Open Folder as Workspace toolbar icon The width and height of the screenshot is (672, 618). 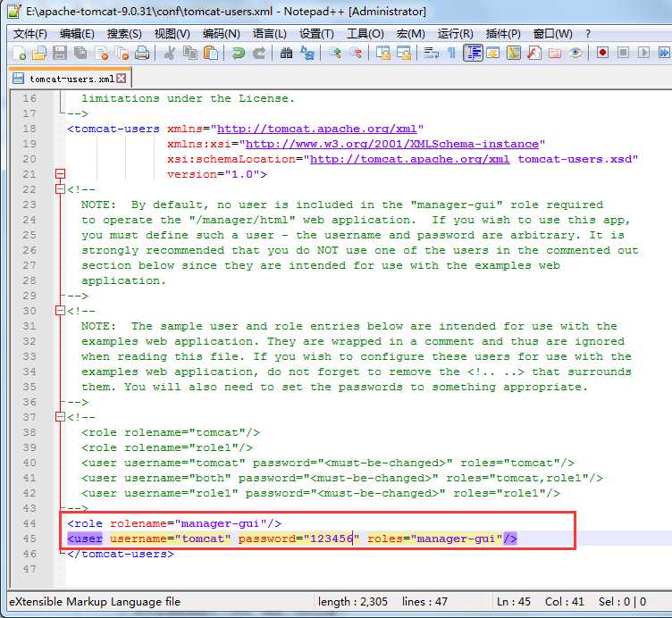pos(555,53)
